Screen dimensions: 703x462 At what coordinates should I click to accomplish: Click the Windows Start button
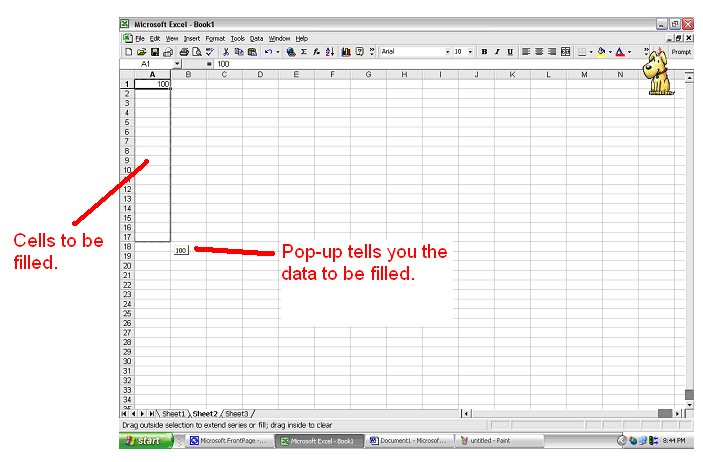146,441
